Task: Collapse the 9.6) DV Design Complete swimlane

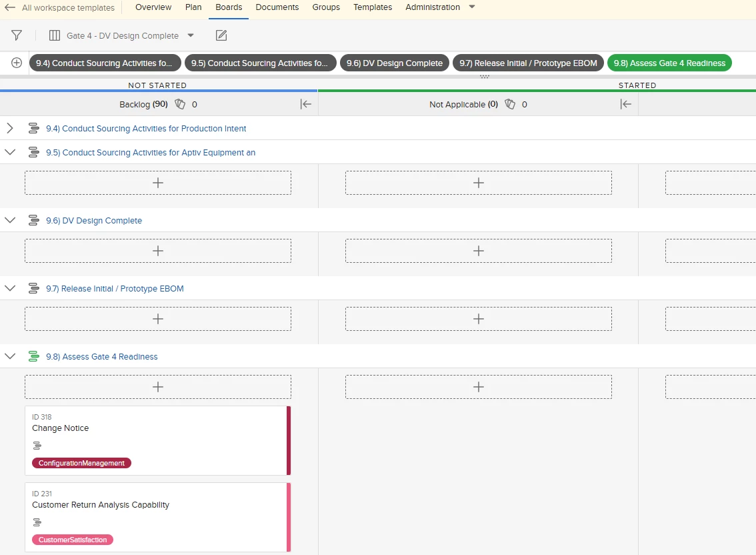Action: point(9,220)
